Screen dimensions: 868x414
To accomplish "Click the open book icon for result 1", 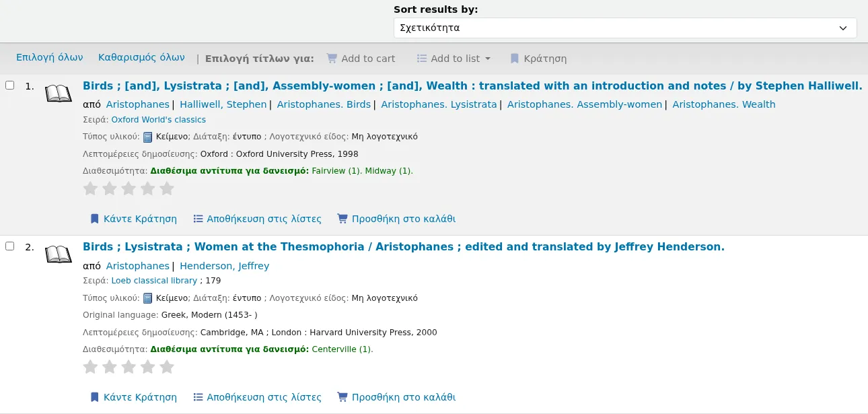I will [x=58, y=94].
